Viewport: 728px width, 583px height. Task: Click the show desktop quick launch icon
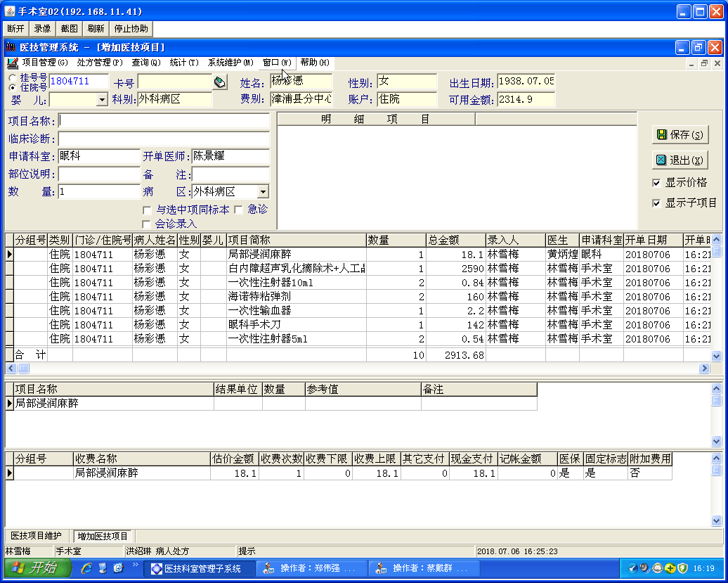point(103,568)
